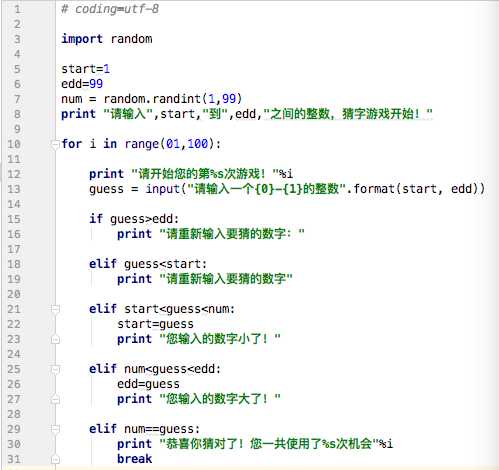
Task: Click the word 'random' after import
Action: point(131,39)
